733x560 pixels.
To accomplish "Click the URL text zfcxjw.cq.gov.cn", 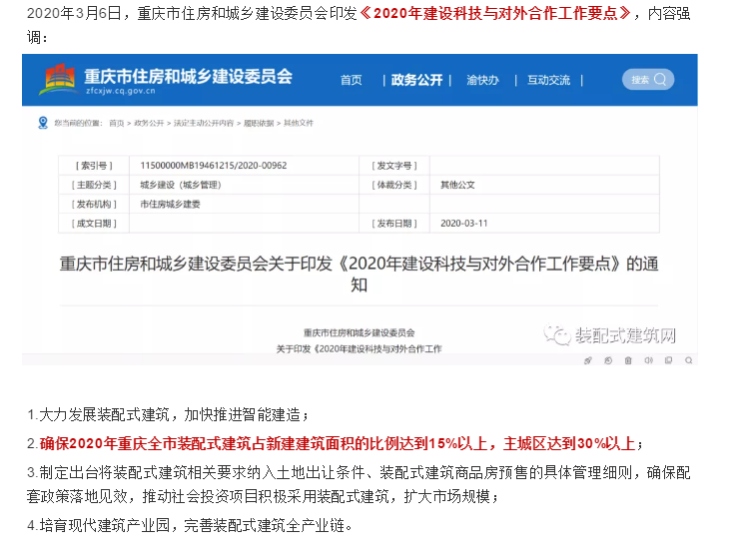I will pyautogui.click(x=121, y=91).
